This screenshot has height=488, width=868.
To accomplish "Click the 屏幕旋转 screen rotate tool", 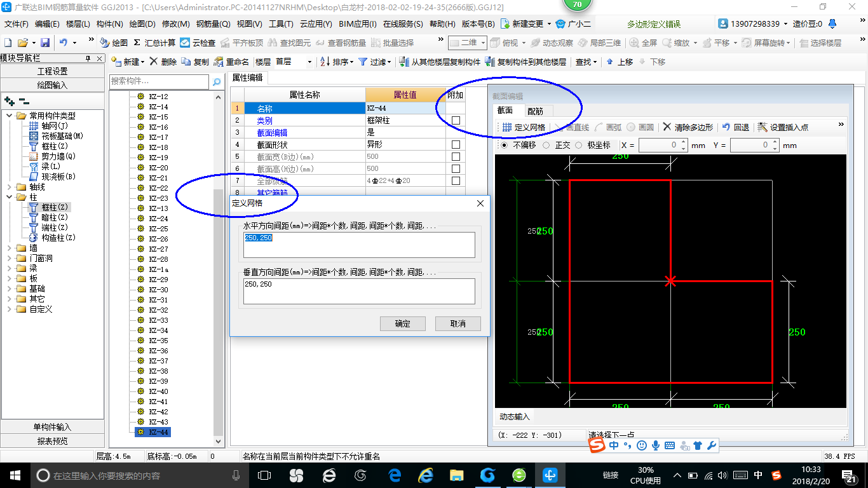I will click(x=766, y=43).
